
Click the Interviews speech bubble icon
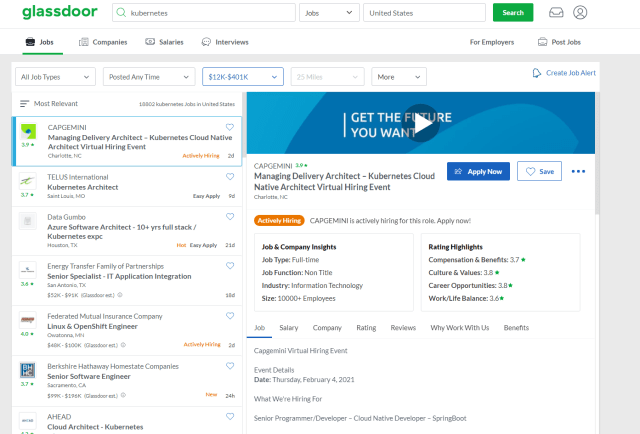[x=207, y=42]
